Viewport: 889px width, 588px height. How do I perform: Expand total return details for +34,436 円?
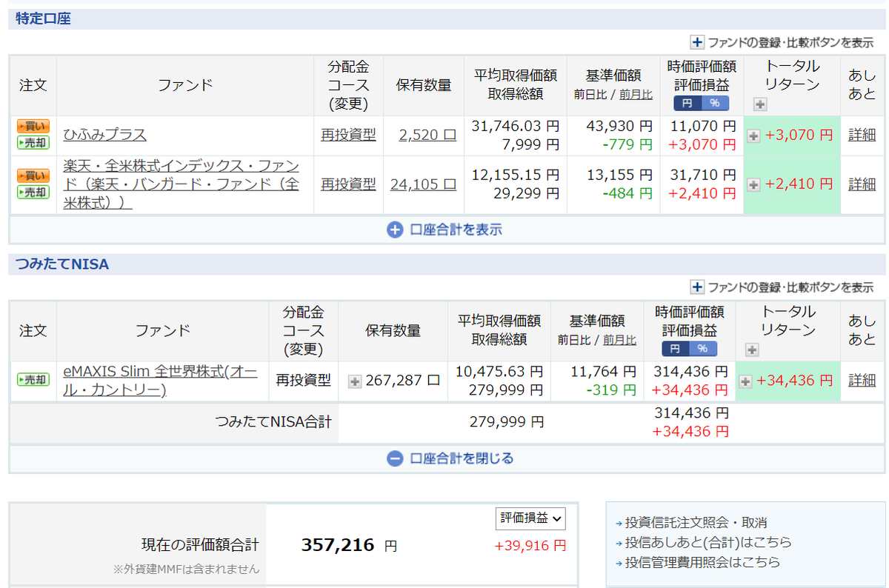[x=745, y=381]
